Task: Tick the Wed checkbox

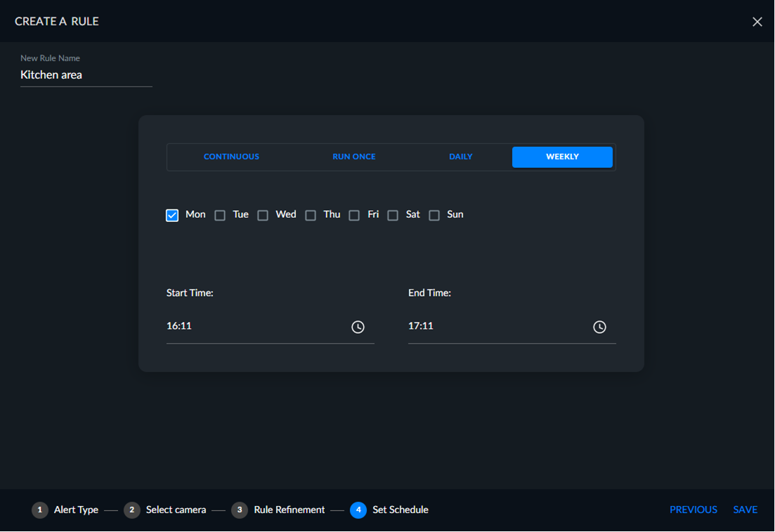Action: click(263, 215)
